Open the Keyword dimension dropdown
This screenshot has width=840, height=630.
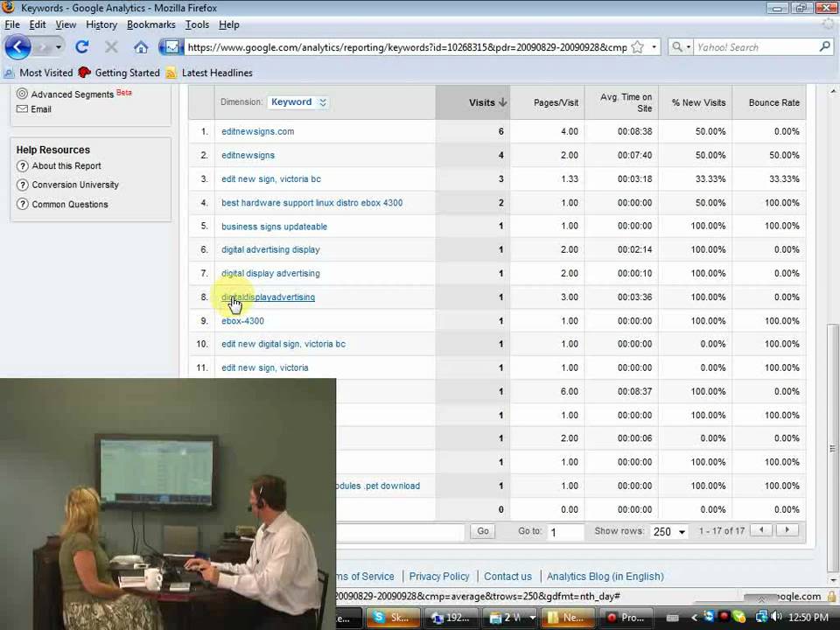(x=298, y=101)
